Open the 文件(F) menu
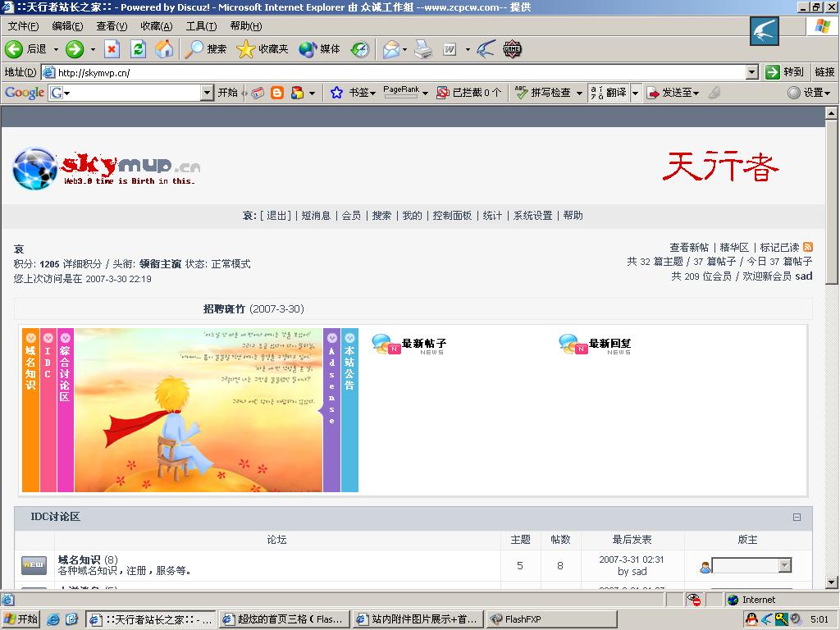Viewport: 840px width, 630px height. 23,26
